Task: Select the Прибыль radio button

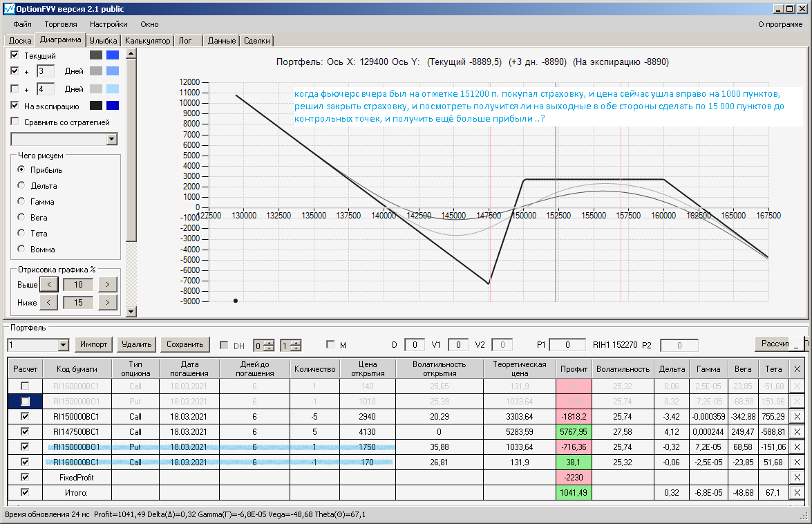Action: [21, 169]
